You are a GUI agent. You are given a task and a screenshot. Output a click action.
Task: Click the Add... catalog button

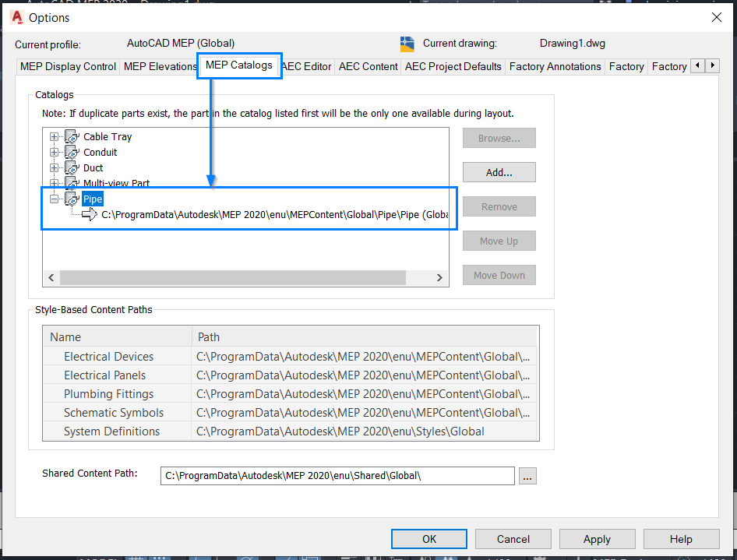(499, 172)
